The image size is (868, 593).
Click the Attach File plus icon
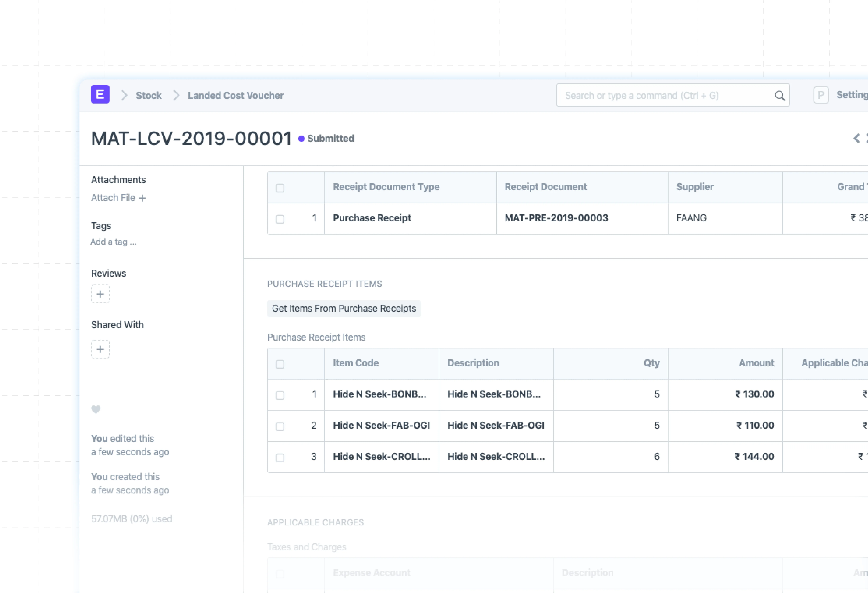coord(143,198)
